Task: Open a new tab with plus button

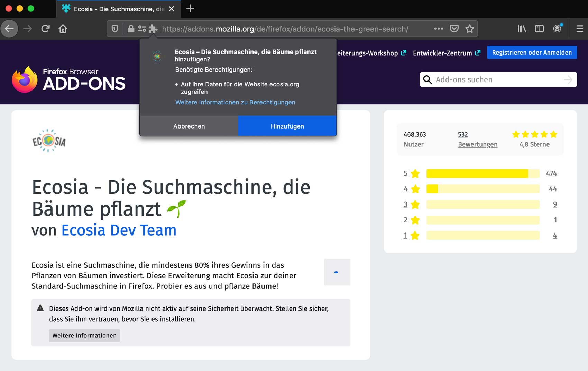Action: pos(190,9)
